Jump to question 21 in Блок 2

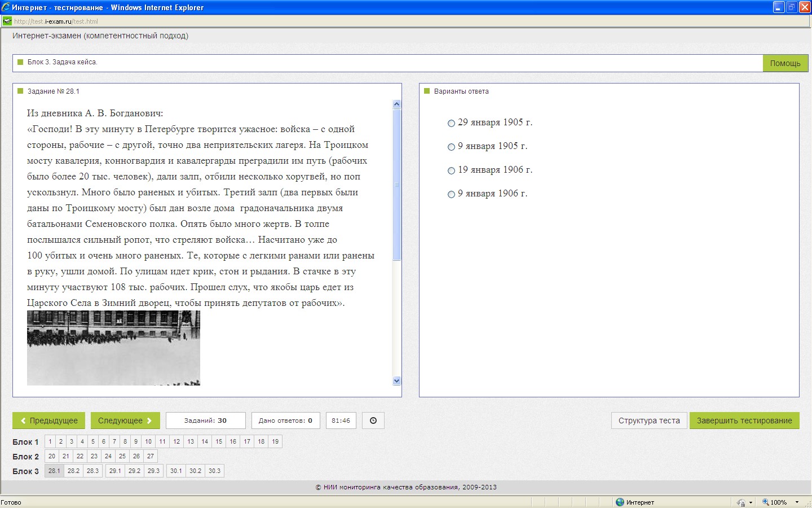point(66,456)
